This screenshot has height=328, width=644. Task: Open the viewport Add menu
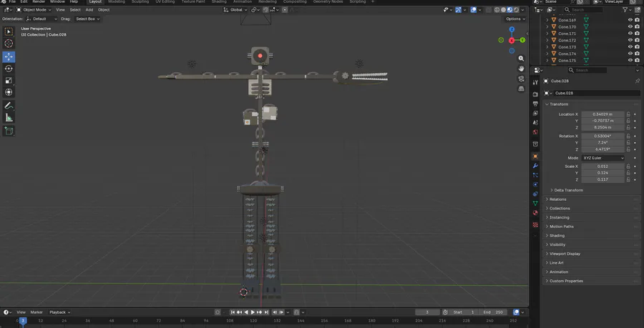(89, 10)
